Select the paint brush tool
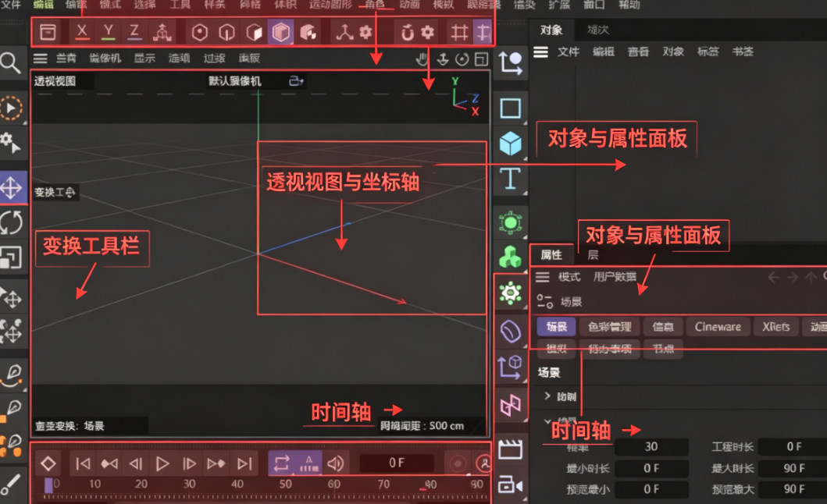Viewport: 827px width, 504px height. [x=11, y=484]
